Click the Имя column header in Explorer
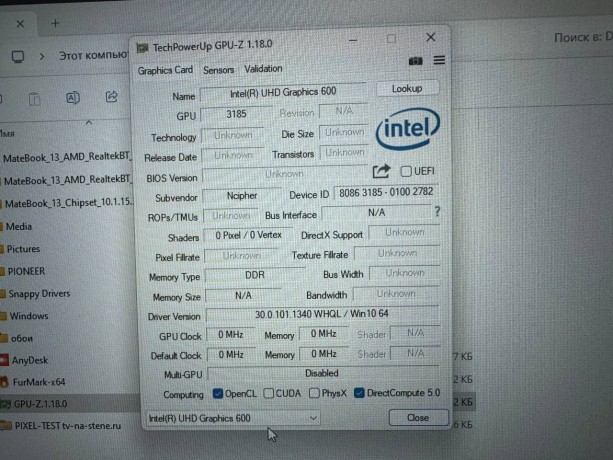 pyautogui.click(x=7, y=134)
